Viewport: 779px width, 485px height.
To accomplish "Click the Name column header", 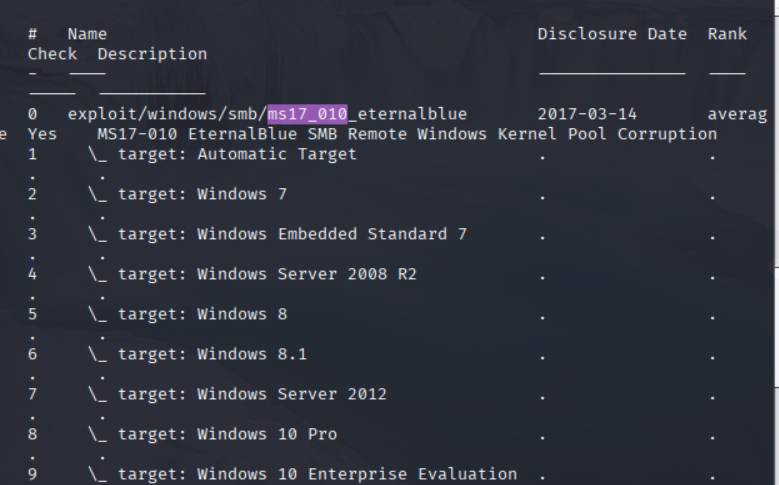I will (x=87, y=34).
